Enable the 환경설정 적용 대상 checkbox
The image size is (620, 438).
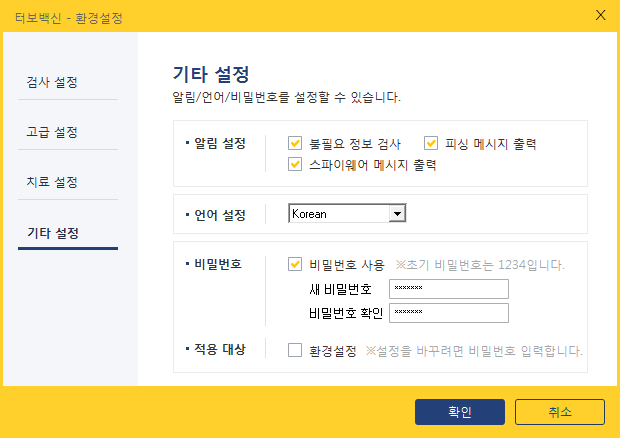click(295, 351)
